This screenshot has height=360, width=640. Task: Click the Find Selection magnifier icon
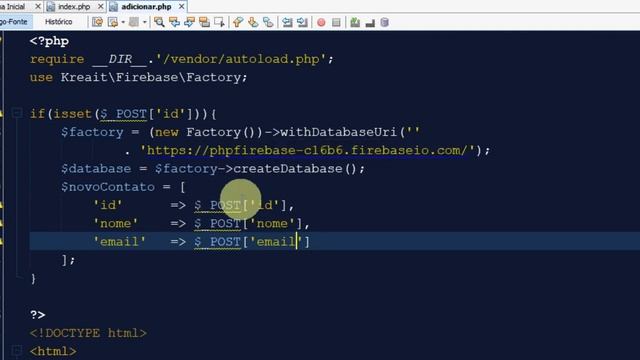point(159,22)
